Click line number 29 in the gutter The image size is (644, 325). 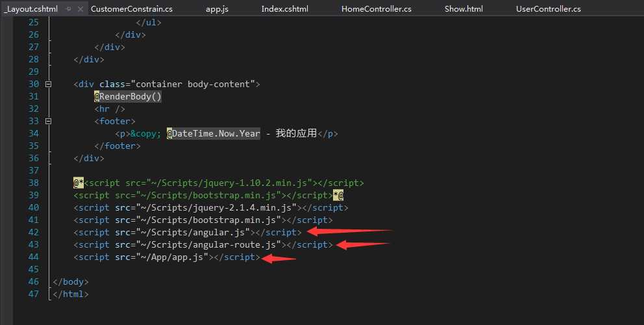[x=34, y=71]
